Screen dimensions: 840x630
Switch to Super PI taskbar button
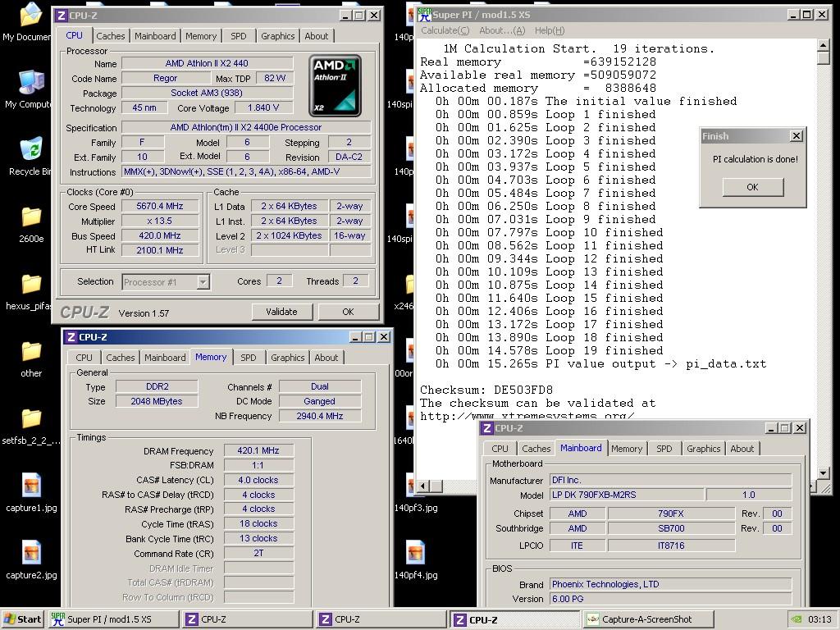tap(113, 619)
